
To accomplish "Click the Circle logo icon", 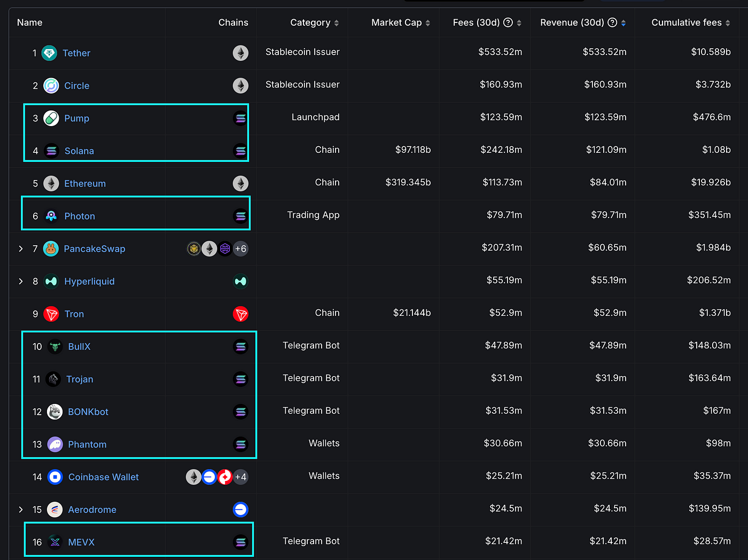I will point(51,85).
